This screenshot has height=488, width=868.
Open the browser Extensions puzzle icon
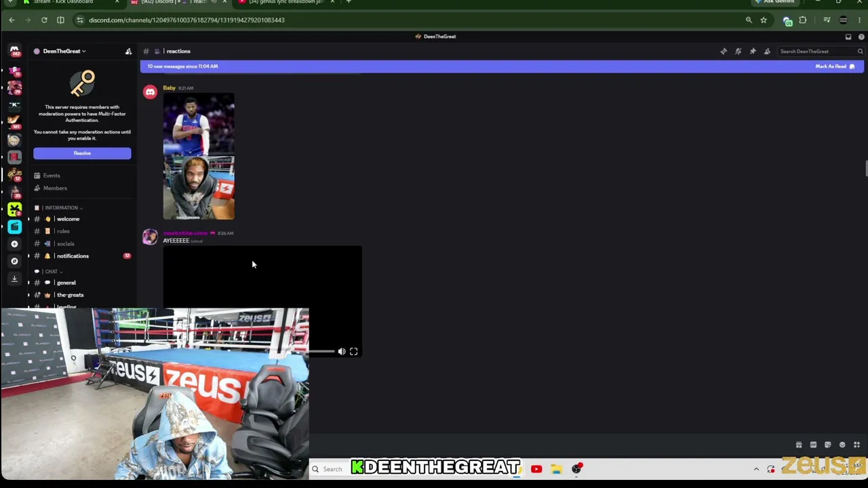point(803,20)
